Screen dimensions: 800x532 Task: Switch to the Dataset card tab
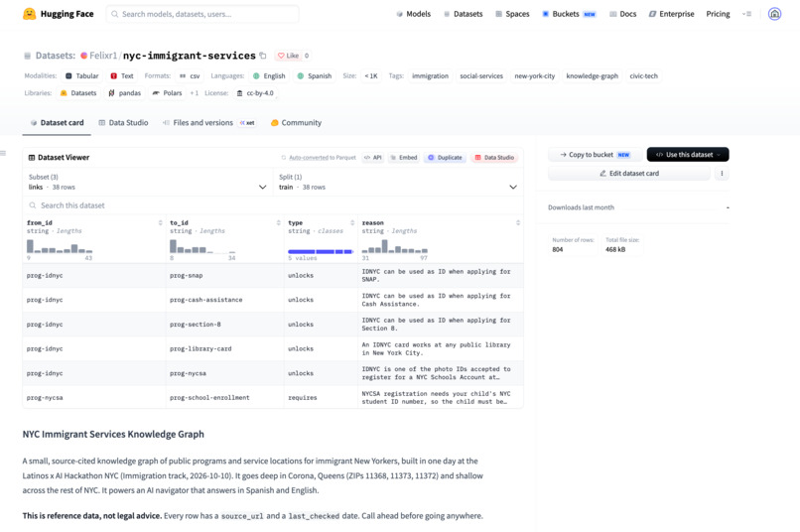[x=57, y=122]
